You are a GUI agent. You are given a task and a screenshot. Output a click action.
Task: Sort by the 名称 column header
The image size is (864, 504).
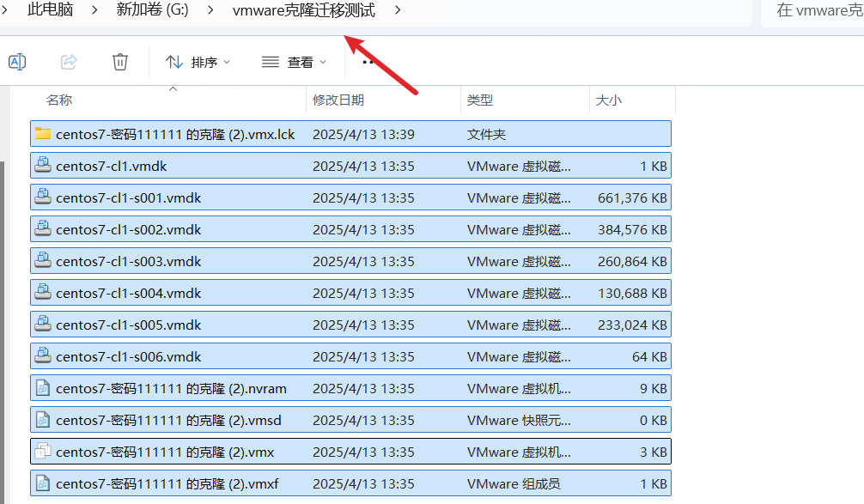pos(59,100)
